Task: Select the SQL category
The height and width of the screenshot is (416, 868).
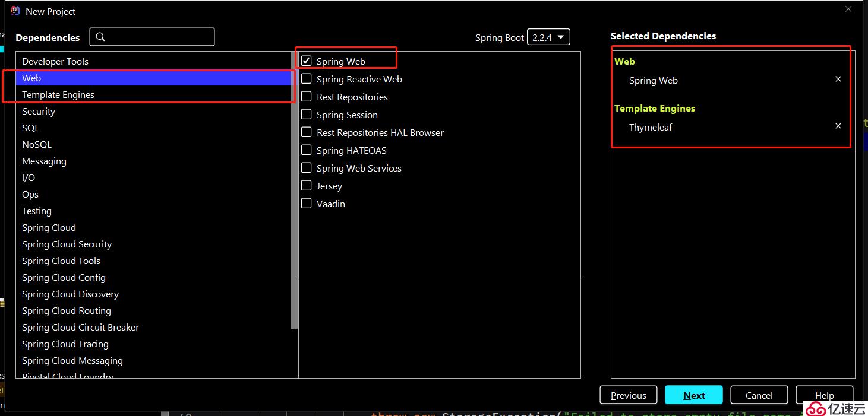Action: 154,128
